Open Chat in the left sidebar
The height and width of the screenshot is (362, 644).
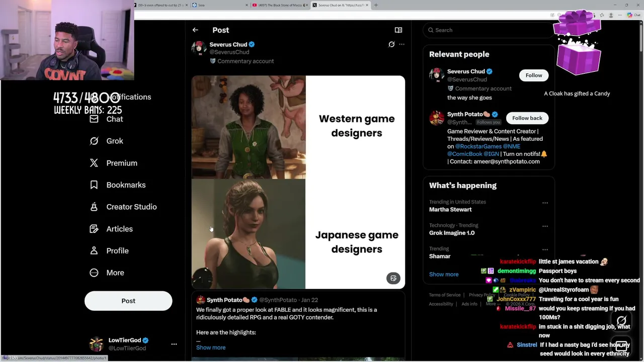coord(114,119)
